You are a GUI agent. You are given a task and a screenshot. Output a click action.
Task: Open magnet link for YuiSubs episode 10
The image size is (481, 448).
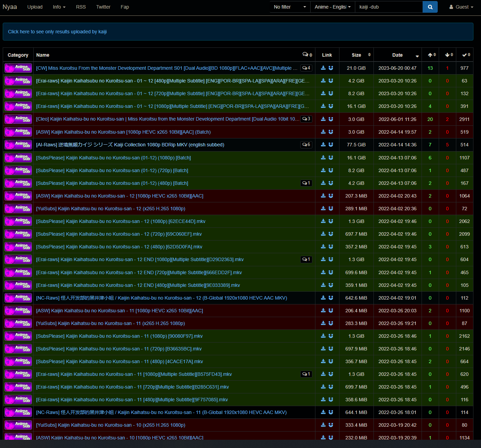[x=331, y=425]
